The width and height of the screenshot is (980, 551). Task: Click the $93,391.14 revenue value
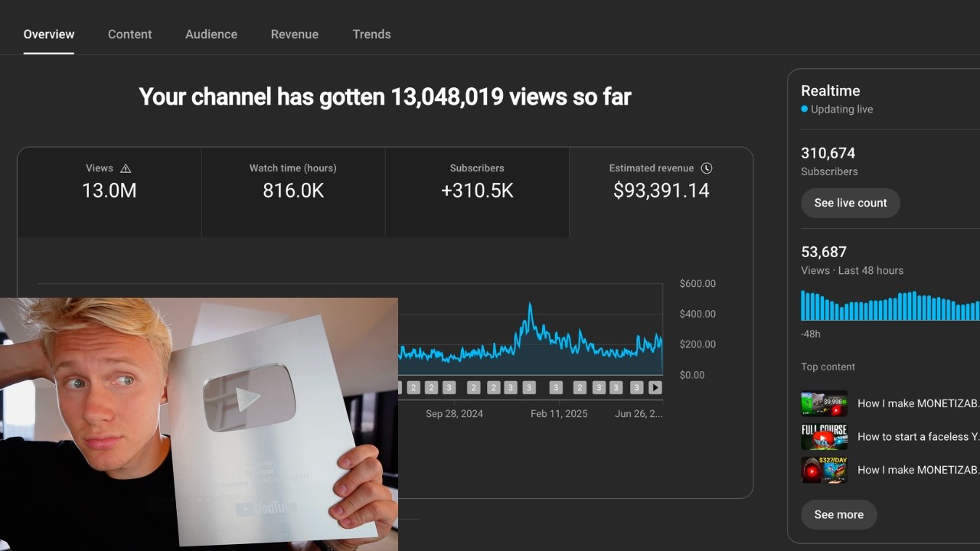pyautogui.click(x=661, y=191)
